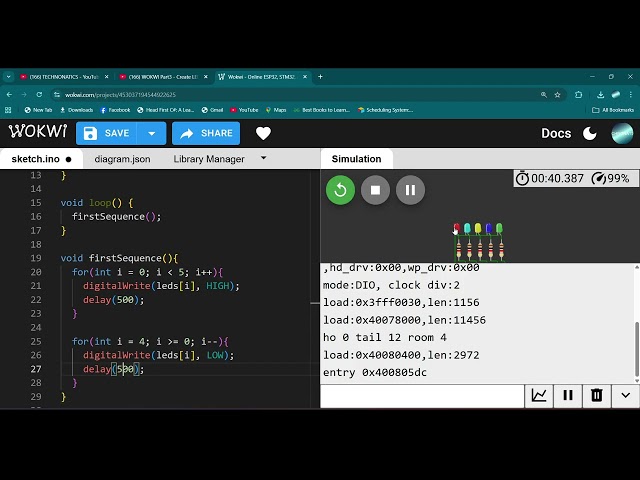Screen dimensions: 640x480
Task: Open the serial plotter chart icon
Action: (539, 395)
